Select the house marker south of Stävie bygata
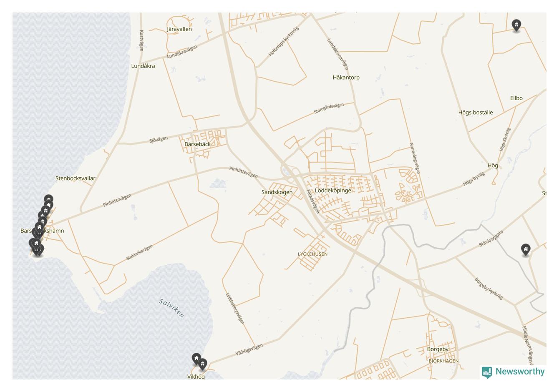 (x=526, y=249)
